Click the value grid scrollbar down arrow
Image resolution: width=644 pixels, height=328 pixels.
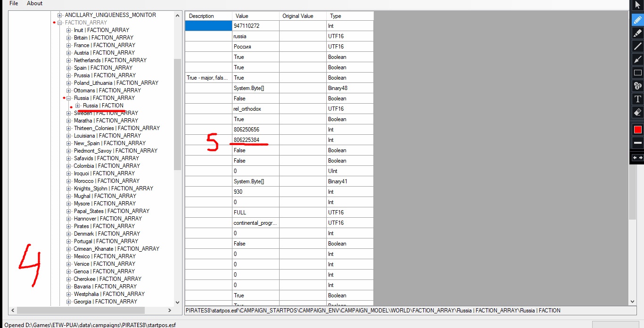coord(633,301)
